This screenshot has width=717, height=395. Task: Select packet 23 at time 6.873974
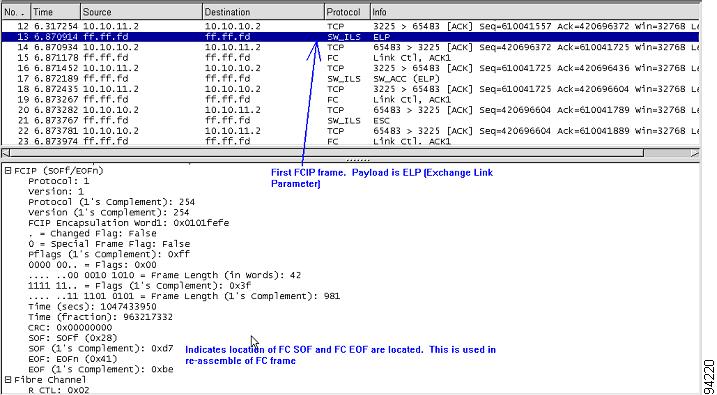350,141
